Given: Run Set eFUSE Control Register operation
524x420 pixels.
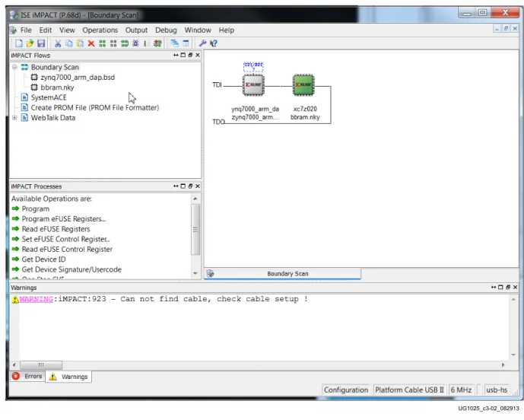Looking at the screenshot, I should point(65,239).
